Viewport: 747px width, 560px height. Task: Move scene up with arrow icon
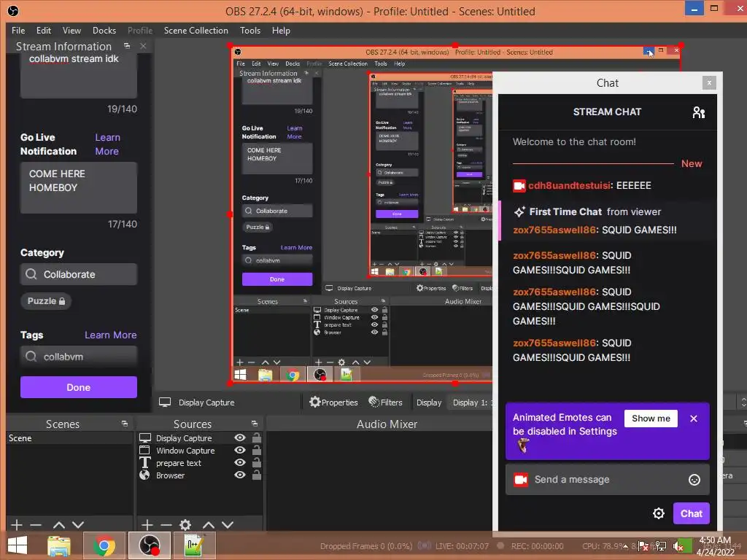[59, 525]
